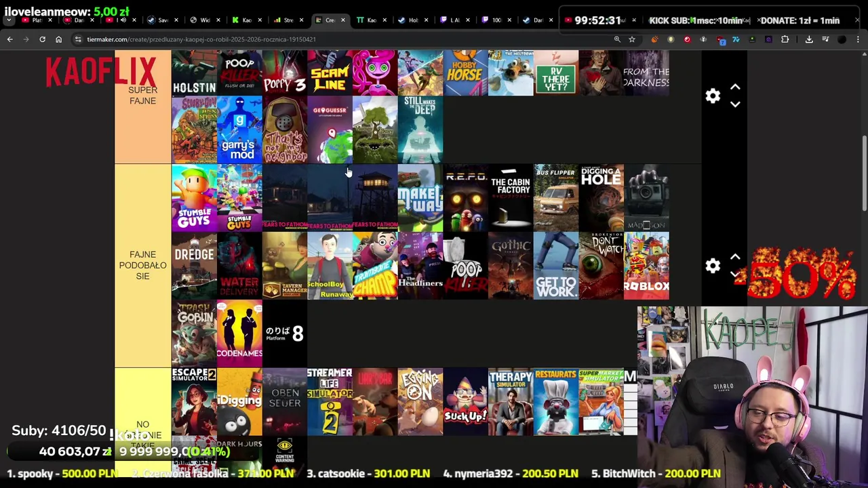Select the Poppy 3 game tile
The width and height of the screenshot is (868, 488).
pos(285,73)
